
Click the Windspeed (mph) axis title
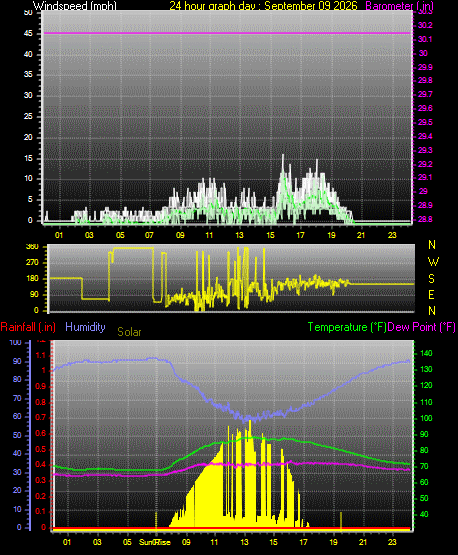tap(75, 6)
